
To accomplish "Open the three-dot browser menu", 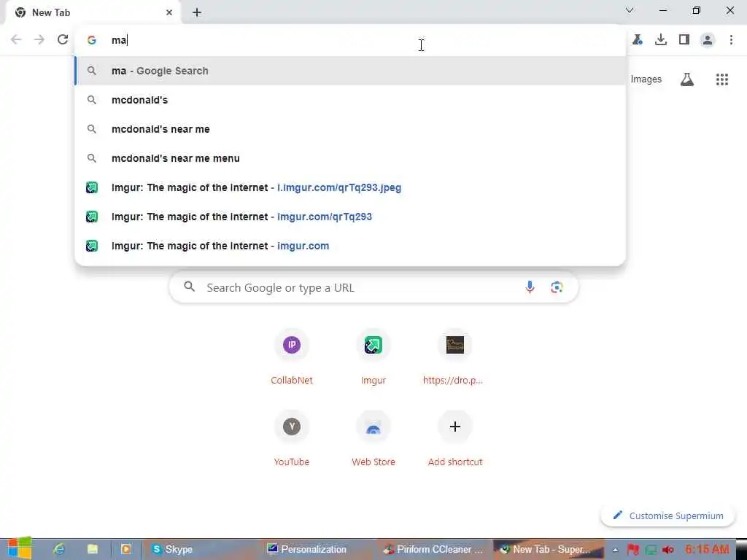I will 731,39.
